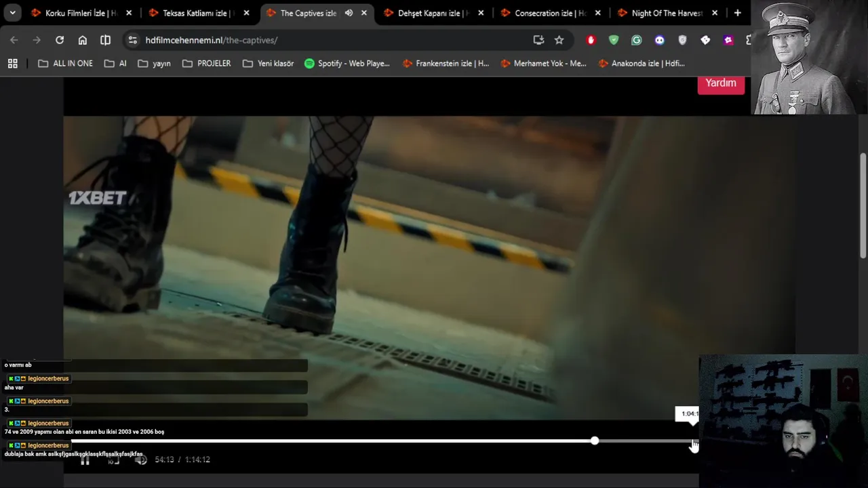Click the browser forward arrow

tap(37, 40)
